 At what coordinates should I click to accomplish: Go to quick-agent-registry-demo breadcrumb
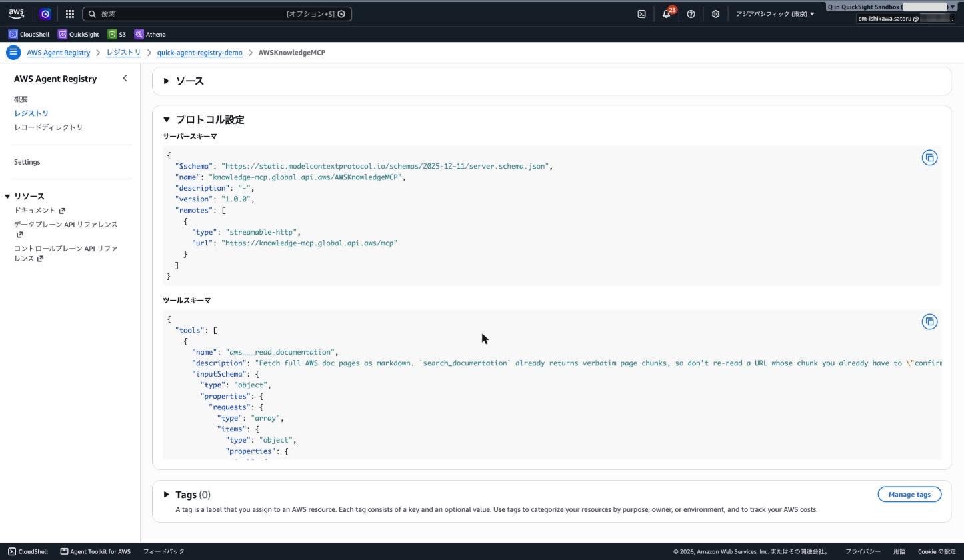click(199, 53)
